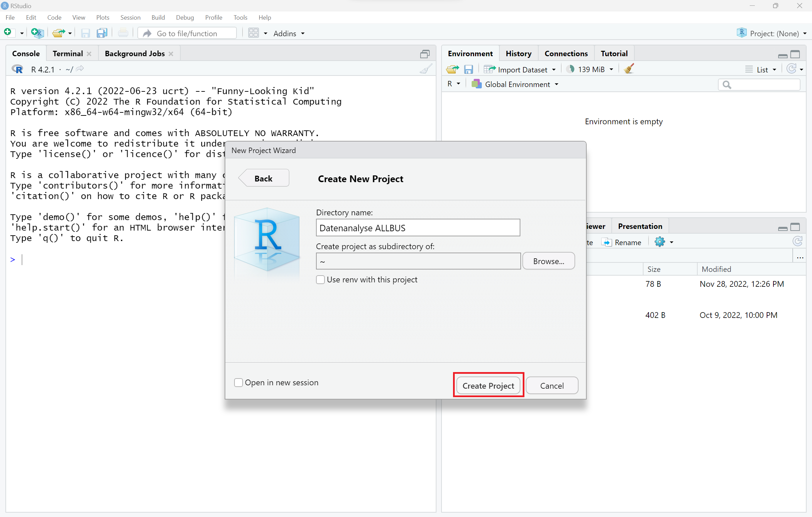
Task: Click the Environment refresh icon
Action: click(791, 69)
